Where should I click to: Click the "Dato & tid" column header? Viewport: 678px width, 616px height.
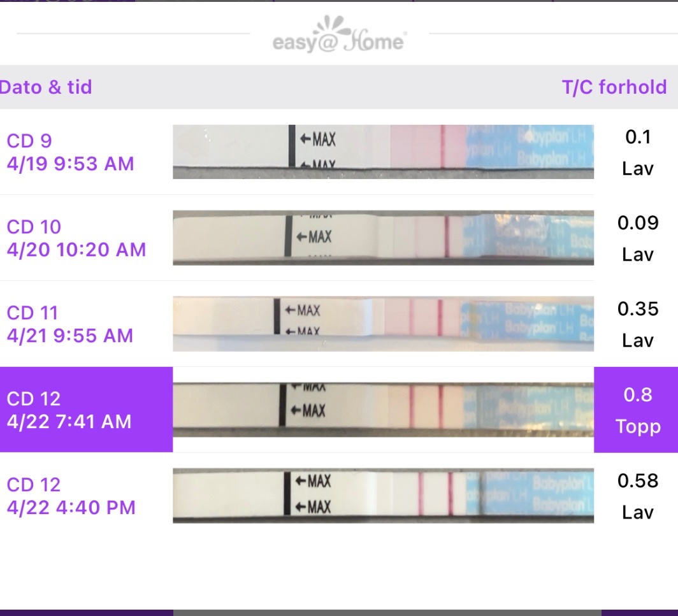click(x=46, y=87)
